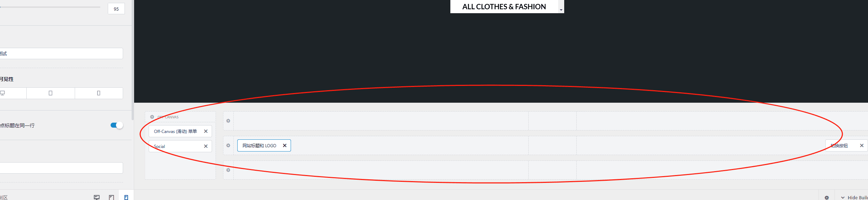Viewport: 868px width, 200px height.
Task: Collapse builder with Hide Builder chevron
Action: 843,198
